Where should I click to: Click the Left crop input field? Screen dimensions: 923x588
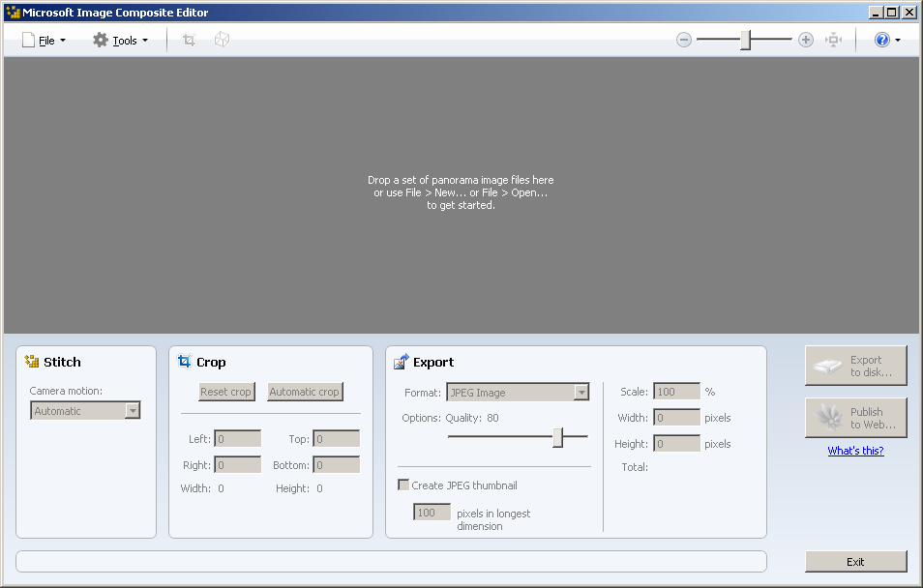(237, 439)
